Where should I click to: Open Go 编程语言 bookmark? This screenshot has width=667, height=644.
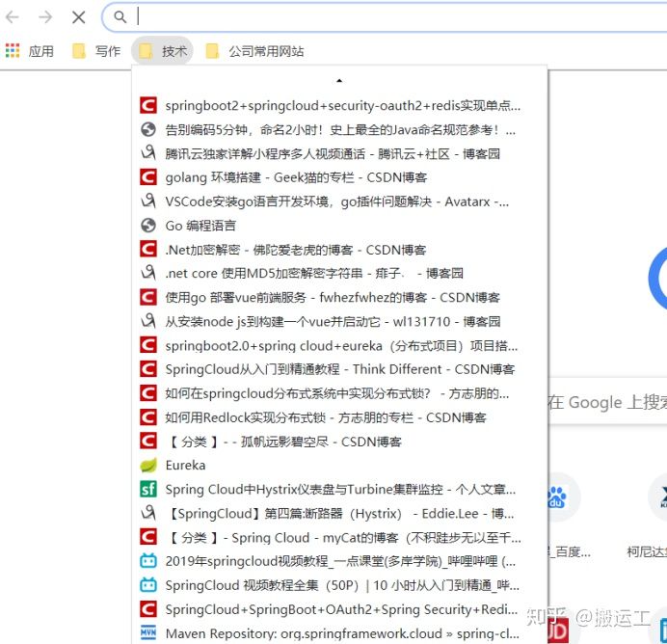(339, 226)
